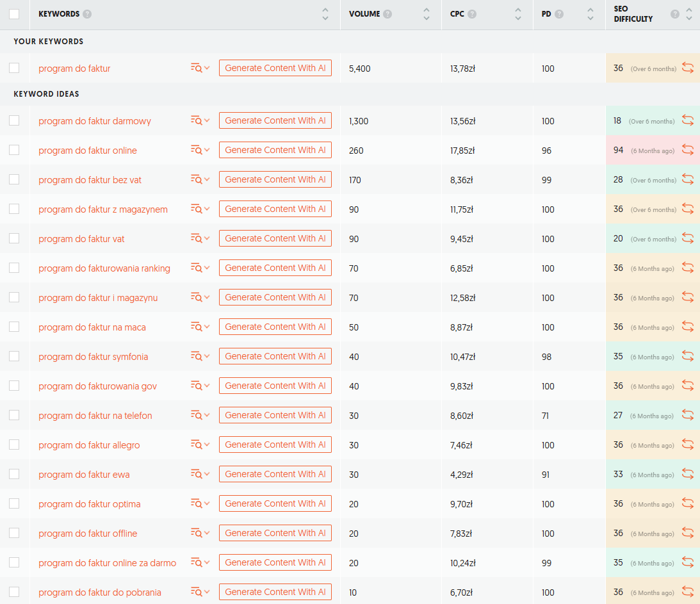Viewport: 700px width, 604px height.
Task: Sort the table by CPC column arrows
Action: (518, 14)
